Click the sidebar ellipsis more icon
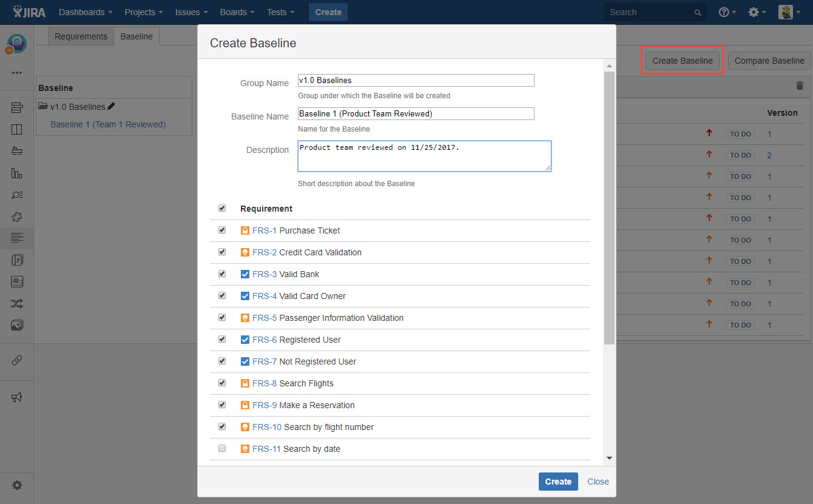Screen dimensions: 813x504 (16, 73)
